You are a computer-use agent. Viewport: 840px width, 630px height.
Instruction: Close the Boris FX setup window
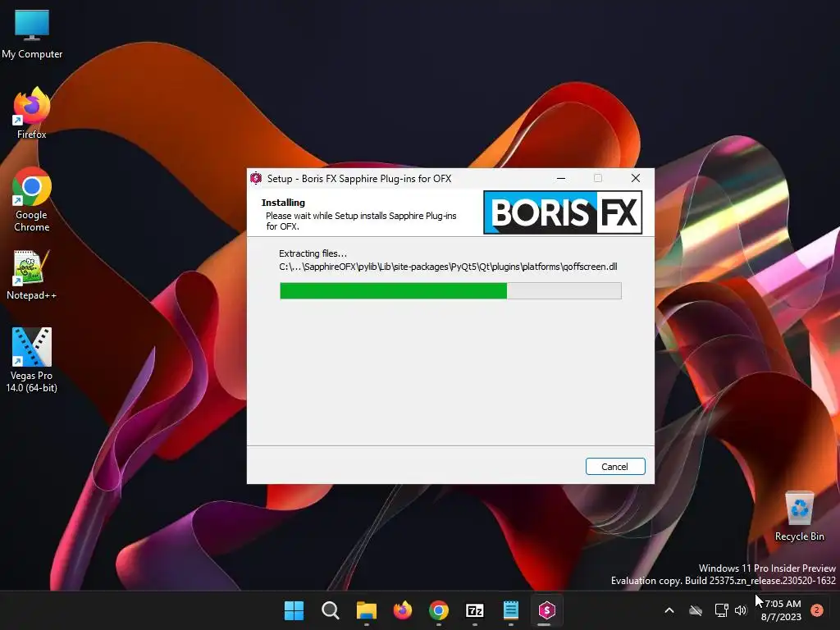(x=636, y=178)
